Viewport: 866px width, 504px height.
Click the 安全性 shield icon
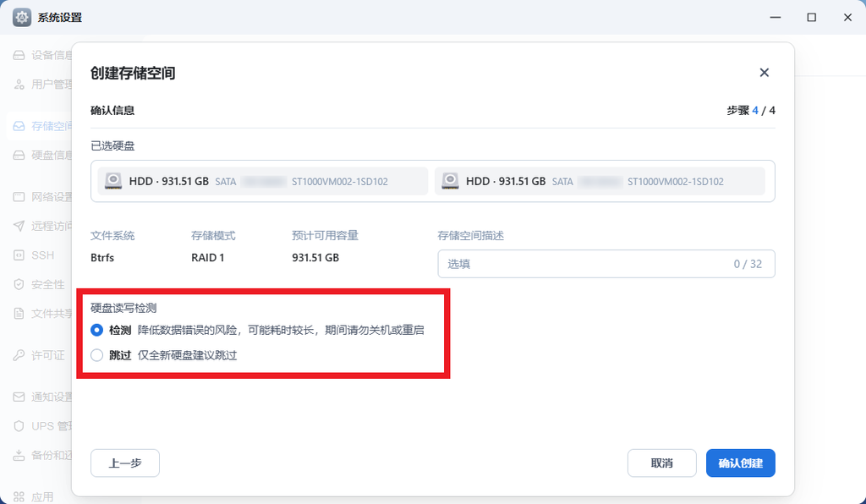[19, 284]
